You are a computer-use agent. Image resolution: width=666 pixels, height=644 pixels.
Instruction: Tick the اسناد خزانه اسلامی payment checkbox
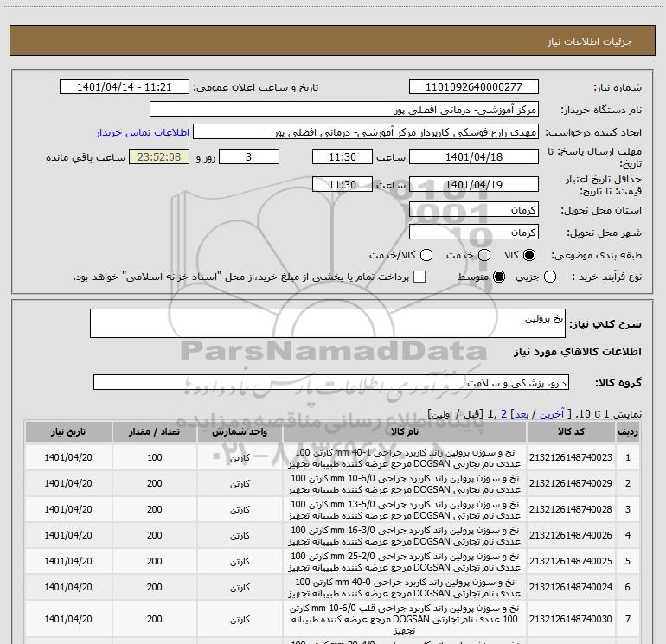[419, 277]
